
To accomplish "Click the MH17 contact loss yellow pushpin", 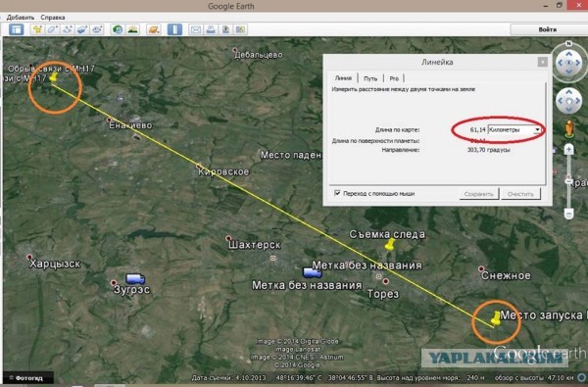I will 53,77.
